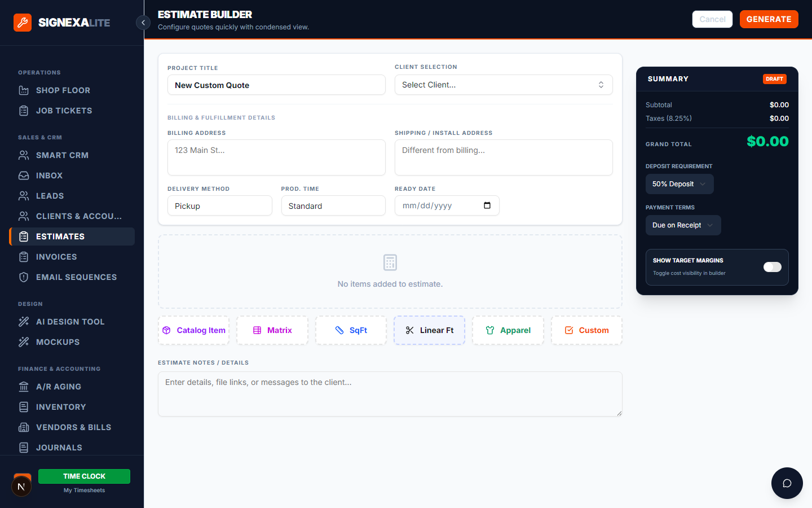Collapse the sidebar with chevron button
Image resolution: width=812 pixels, height=508 pixels.
[x=143, y=23]
